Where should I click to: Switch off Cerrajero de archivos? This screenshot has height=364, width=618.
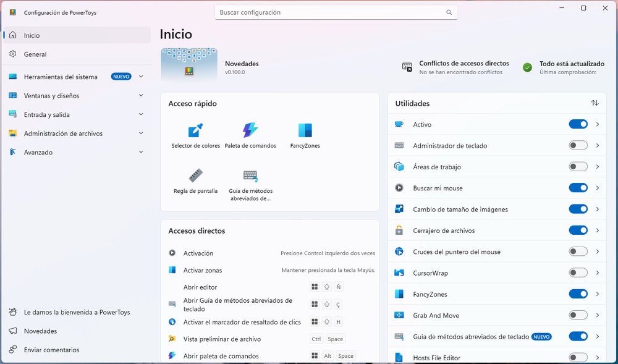[578, 231]
